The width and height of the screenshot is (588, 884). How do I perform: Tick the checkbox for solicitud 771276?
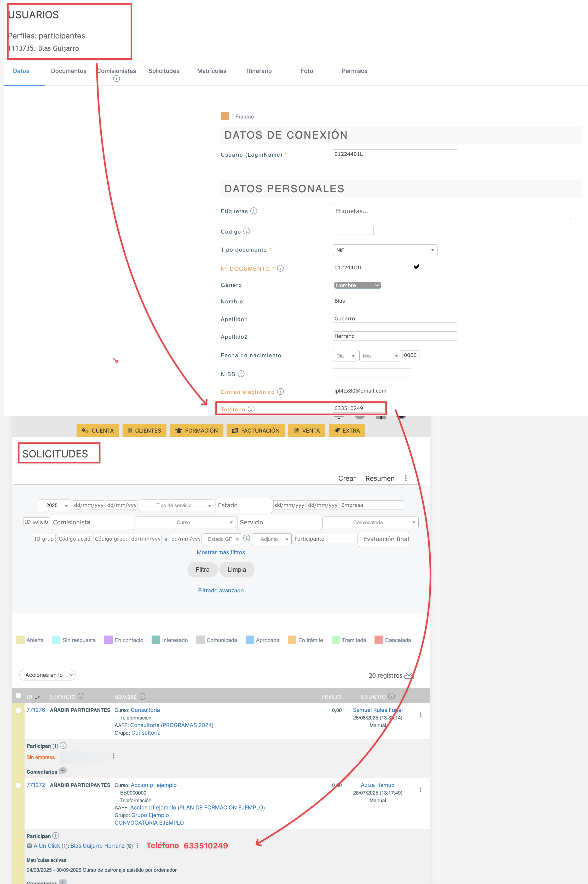click(x=18, y=710)
